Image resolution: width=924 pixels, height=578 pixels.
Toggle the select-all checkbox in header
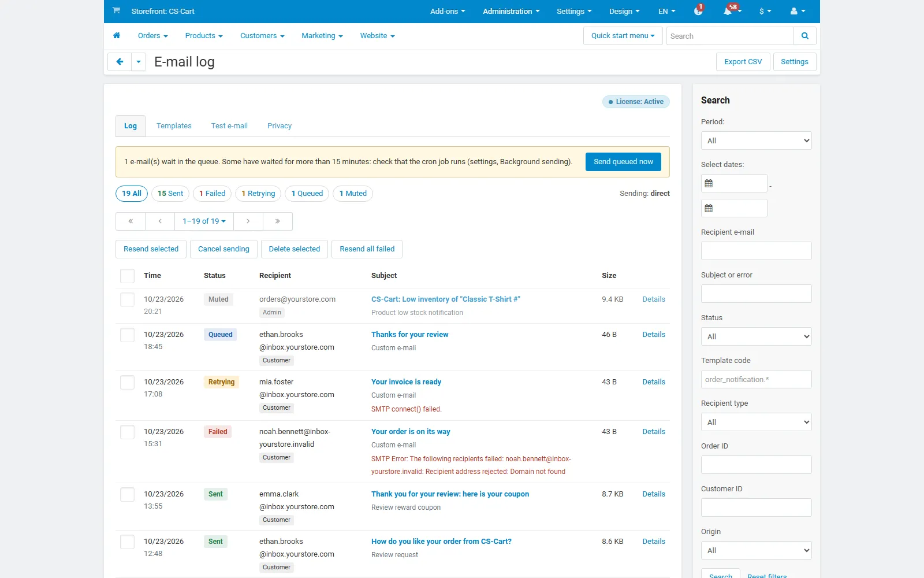[x=128, y=276]
